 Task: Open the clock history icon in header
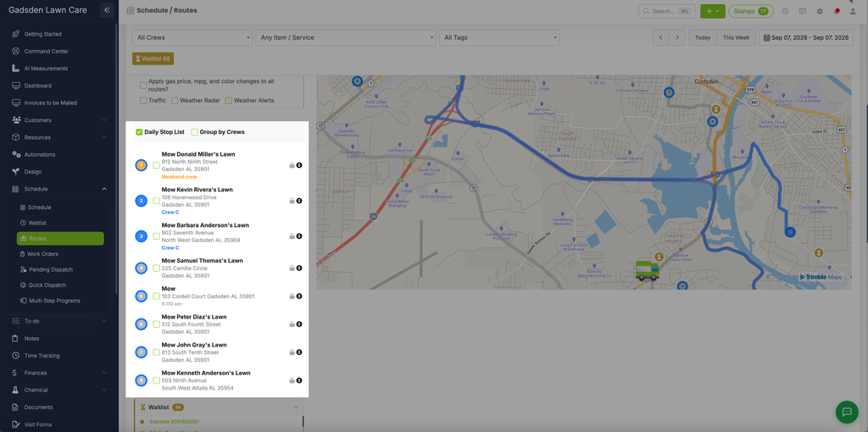point(785,11)
